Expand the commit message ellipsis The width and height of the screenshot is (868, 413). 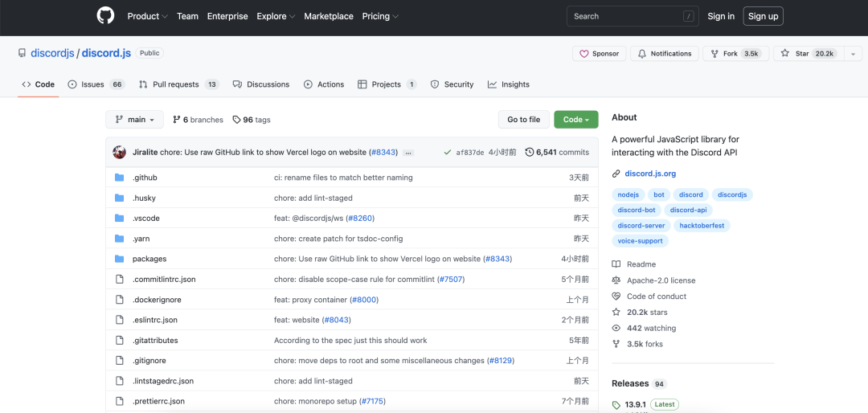coord(408,153)
